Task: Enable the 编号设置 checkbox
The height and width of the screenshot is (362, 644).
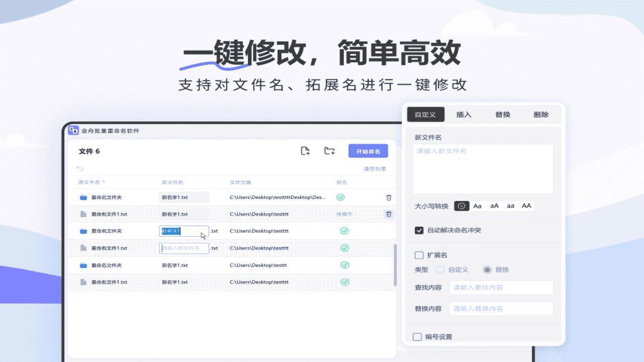Action: tap(417, 337)
